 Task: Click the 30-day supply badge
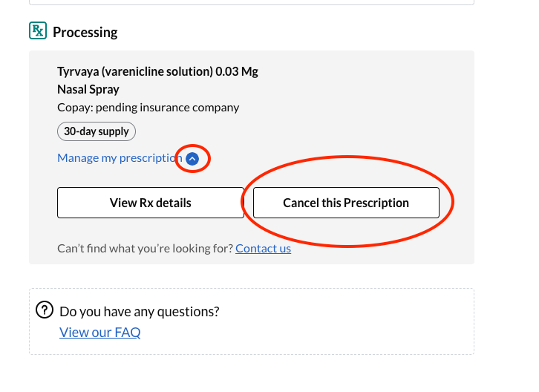[97, 131]
